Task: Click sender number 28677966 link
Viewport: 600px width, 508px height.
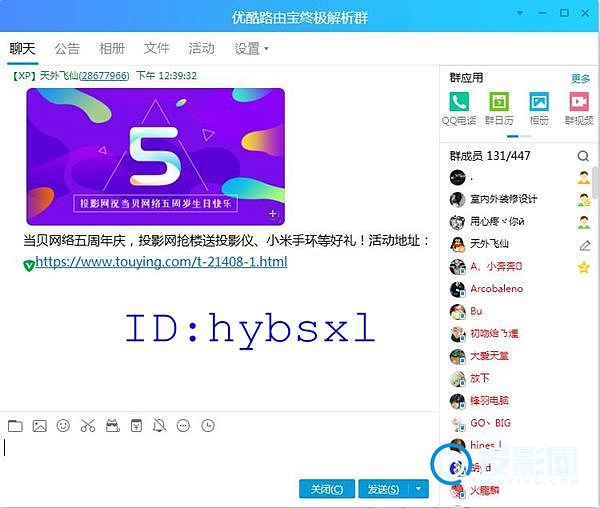Action: [104, 76]
